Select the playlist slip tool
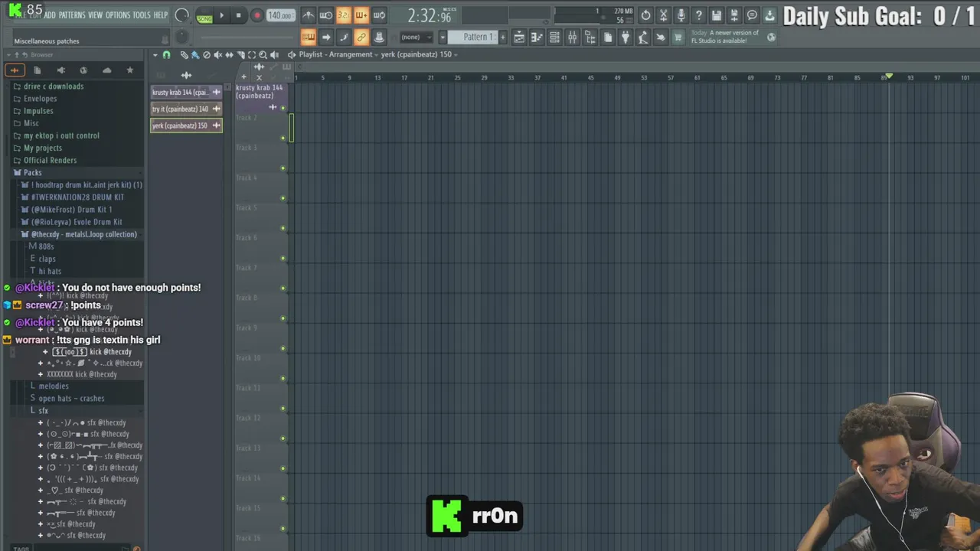This screenshot has width=980, height=551. 229,55
